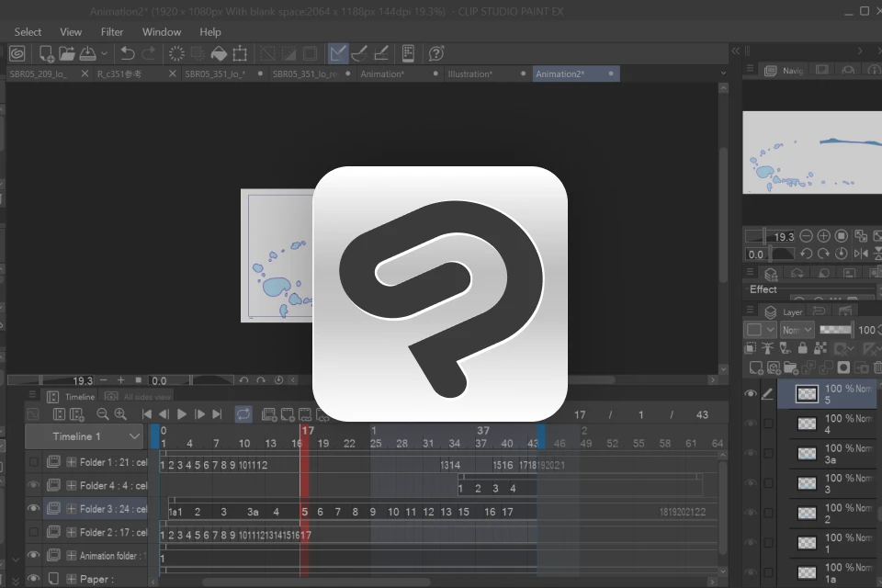Redo the last undone action
The height and width of the screenshot is (588, 882).
click(x=149, y=53)
